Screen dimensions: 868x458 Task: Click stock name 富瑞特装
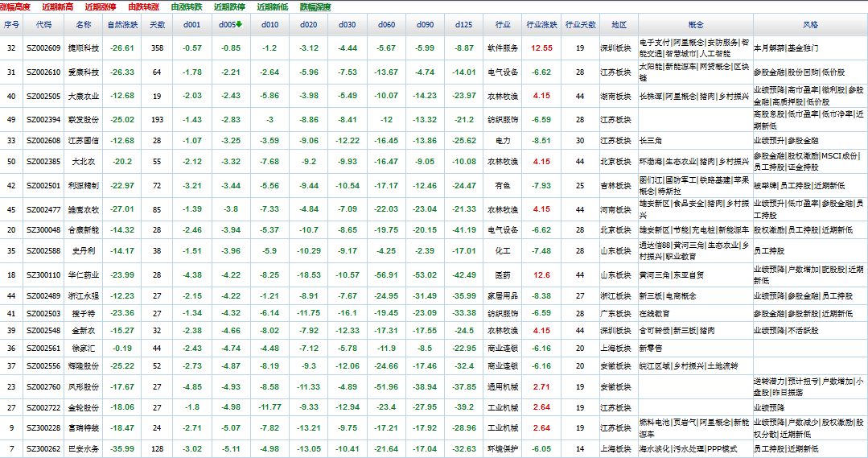[84, 428]
